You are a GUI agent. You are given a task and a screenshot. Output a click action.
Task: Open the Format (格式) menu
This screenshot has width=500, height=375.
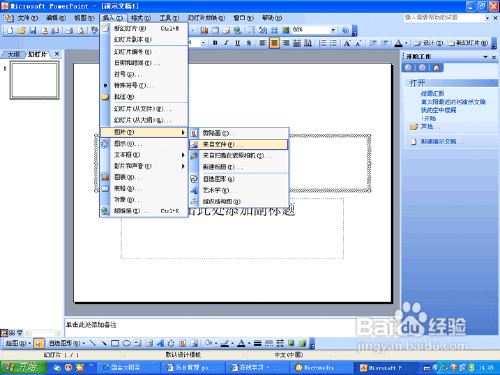tap(141, 18)
